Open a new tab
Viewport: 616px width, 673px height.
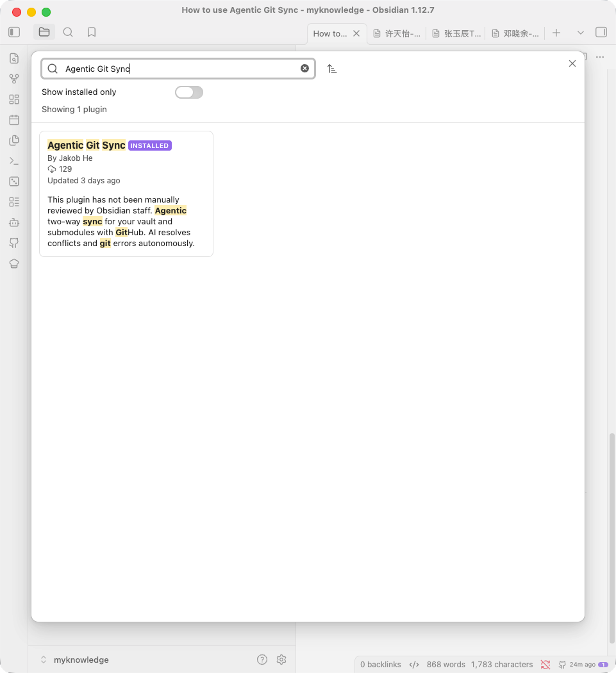coord(556,33)
